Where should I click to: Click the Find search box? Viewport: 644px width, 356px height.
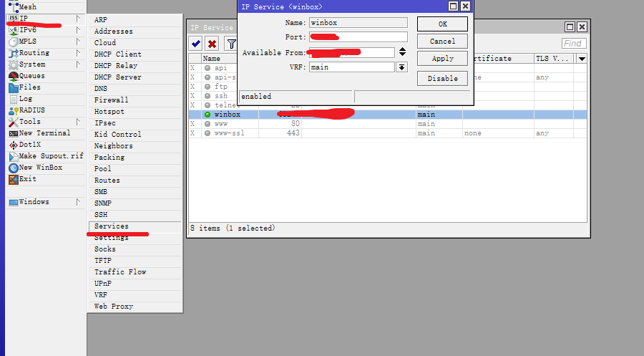pyautogui.click(x=574, y=44)
